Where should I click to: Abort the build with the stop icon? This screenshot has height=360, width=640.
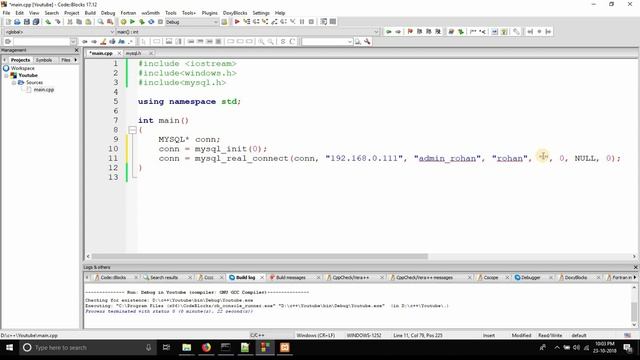point(160,22)
